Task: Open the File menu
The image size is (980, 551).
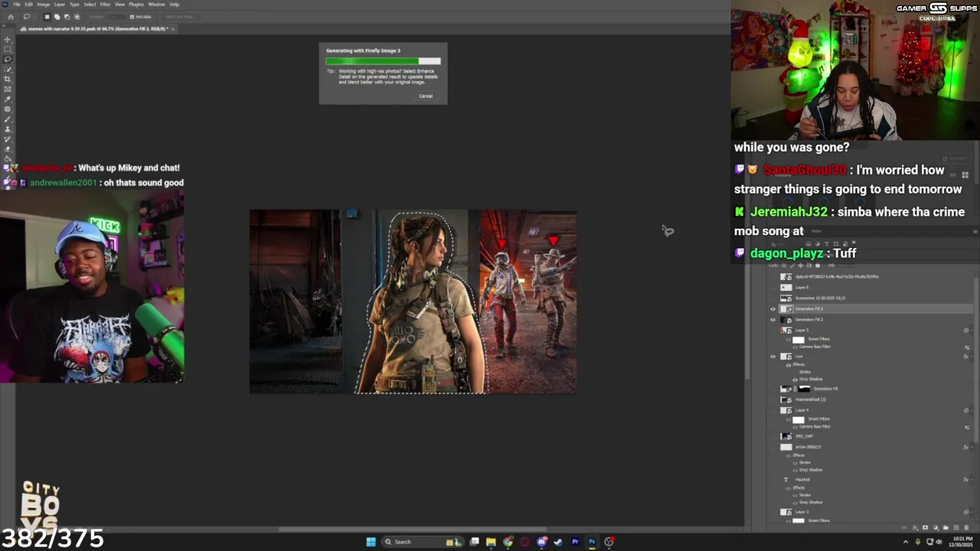Action: tap(17, 5)
